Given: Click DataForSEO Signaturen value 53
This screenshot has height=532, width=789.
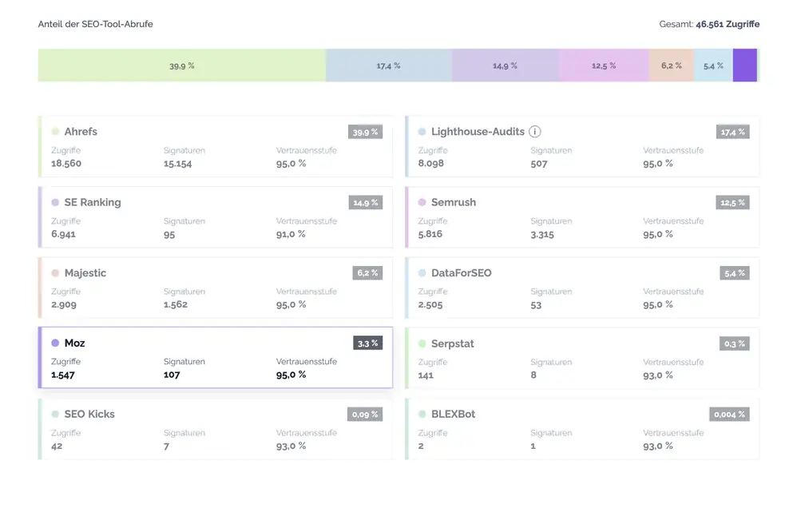Looking at the screenshot, I should 536,304.
